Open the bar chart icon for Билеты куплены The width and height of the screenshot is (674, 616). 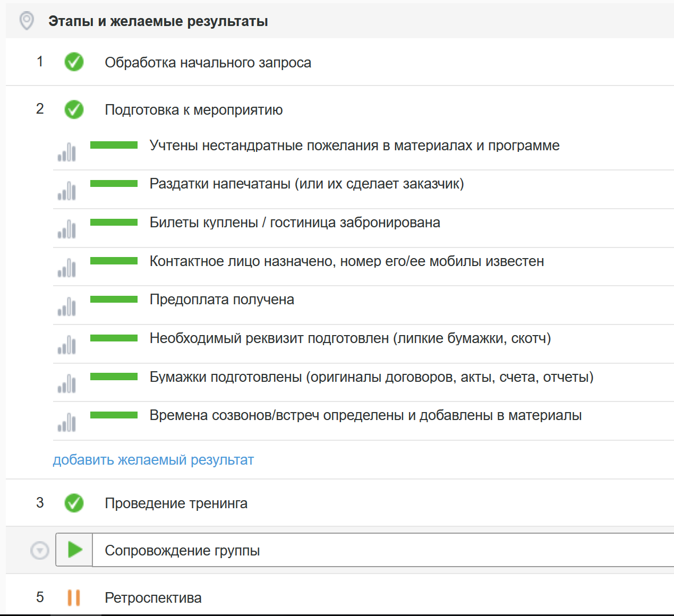[x=67, y=229]
